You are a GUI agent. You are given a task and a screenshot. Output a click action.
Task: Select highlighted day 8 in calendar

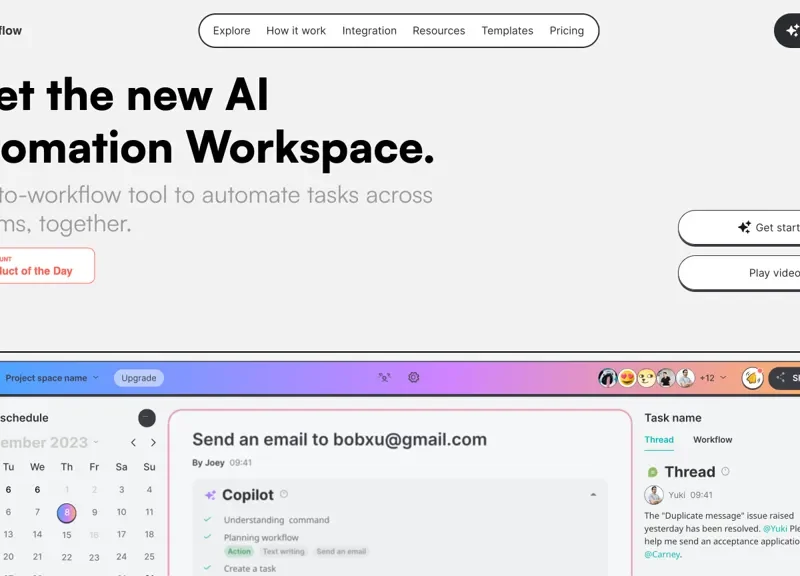(66, 512)
